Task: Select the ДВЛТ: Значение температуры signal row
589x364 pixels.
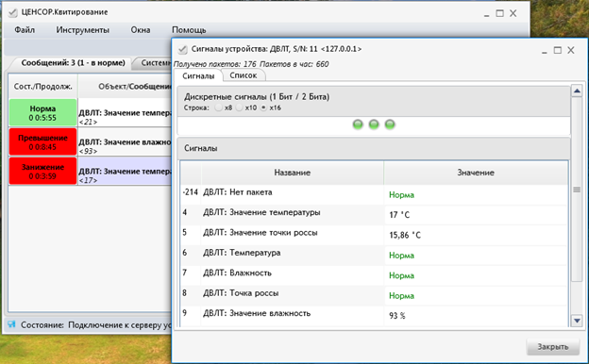Action: [374, 215]
